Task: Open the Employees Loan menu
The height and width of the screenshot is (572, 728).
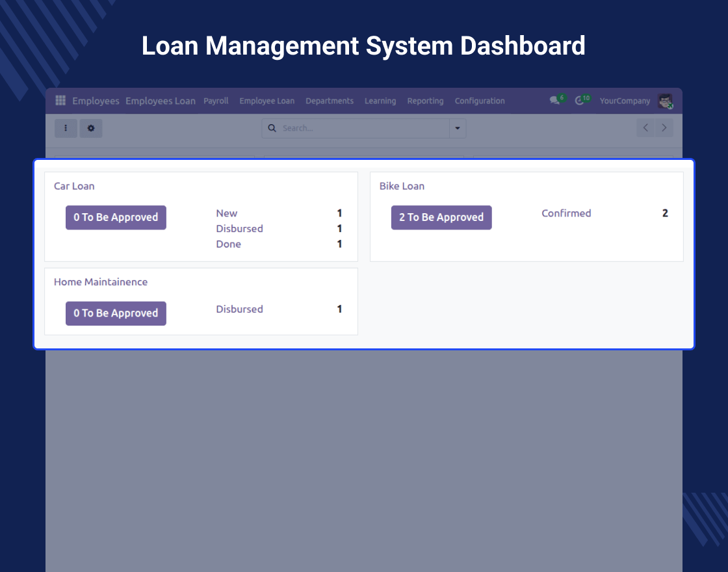Action: tap(161, 101)
